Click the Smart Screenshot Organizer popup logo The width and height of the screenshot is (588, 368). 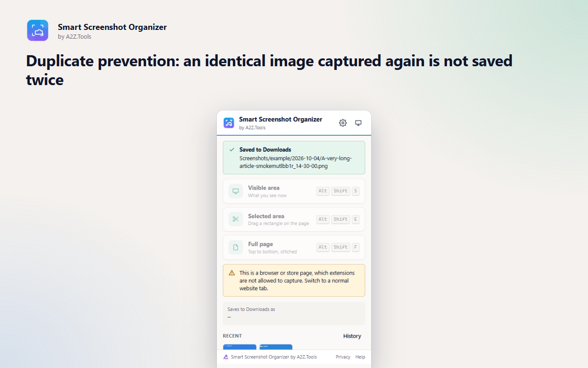tap(229, 123)
